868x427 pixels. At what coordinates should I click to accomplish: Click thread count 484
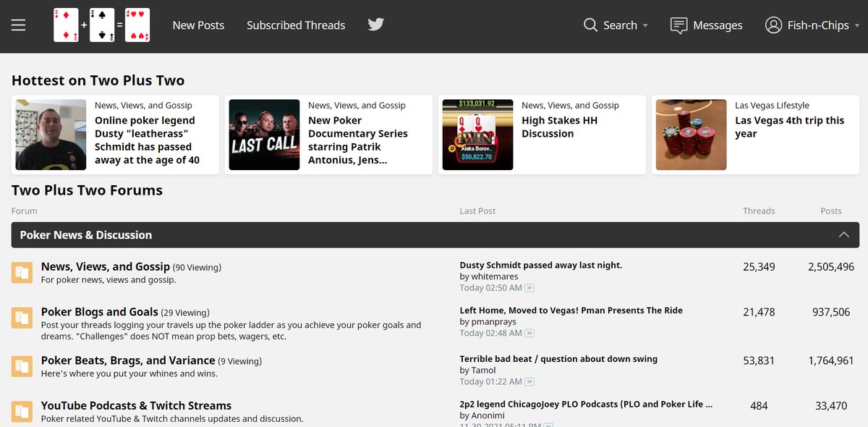tap(759, 406)
